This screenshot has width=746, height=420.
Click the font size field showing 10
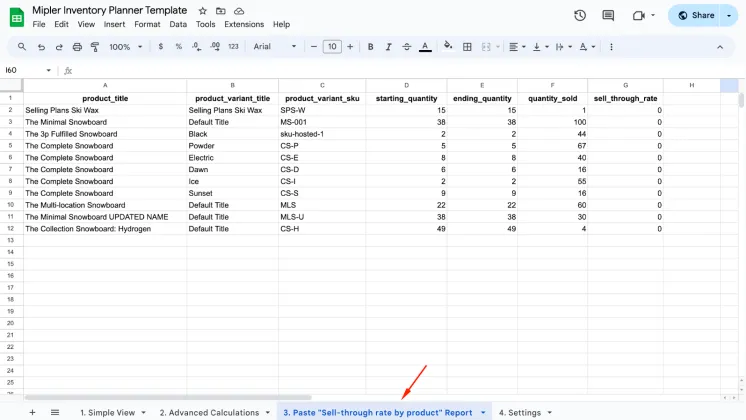332,47
